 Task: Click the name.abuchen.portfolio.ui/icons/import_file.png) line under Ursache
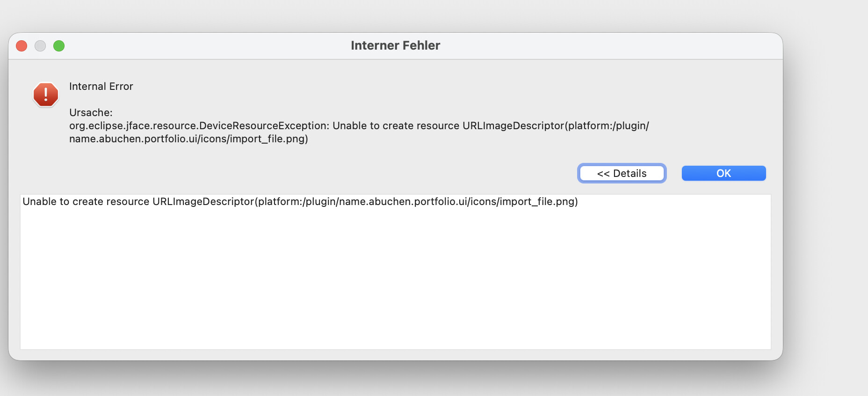pyautogui.click(x=188, y=139)
